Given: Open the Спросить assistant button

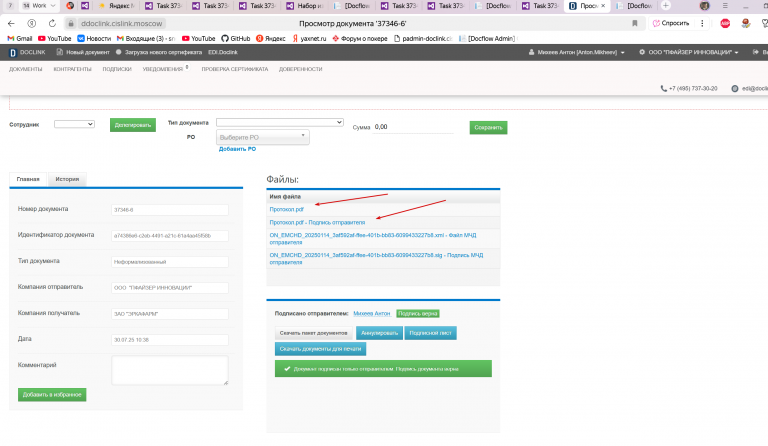Looking at the screenshot, I should click(671, 23).
